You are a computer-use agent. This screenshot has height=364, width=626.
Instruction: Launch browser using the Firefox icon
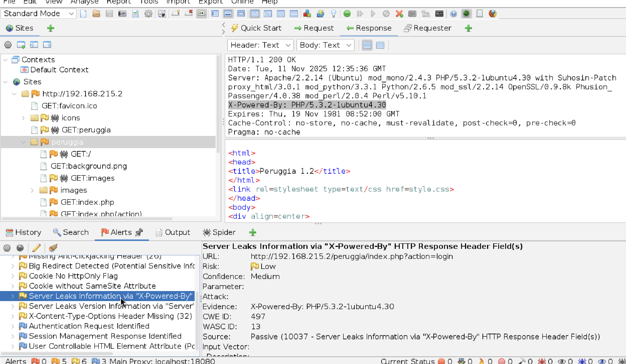[x=492, y=14]
